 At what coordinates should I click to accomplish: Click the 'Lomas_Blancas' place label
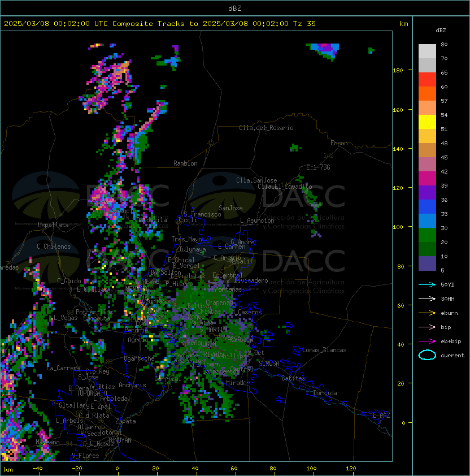324,350
